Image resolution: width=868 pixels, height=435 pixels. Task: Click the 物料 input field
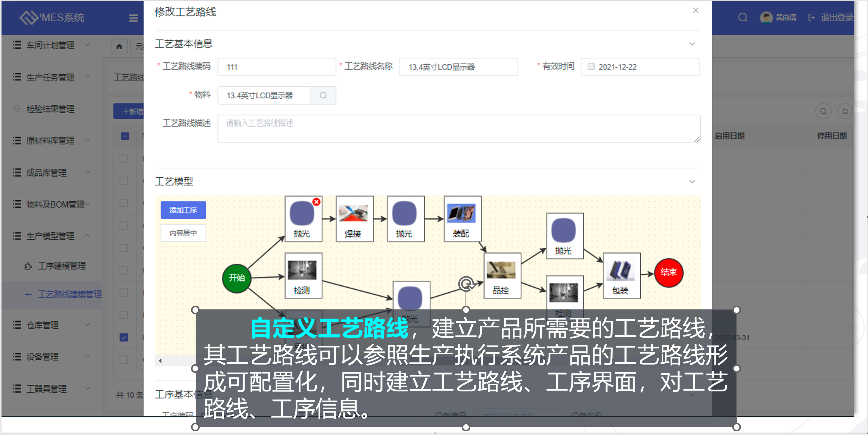pyautogui.click(x=264, y=95)
